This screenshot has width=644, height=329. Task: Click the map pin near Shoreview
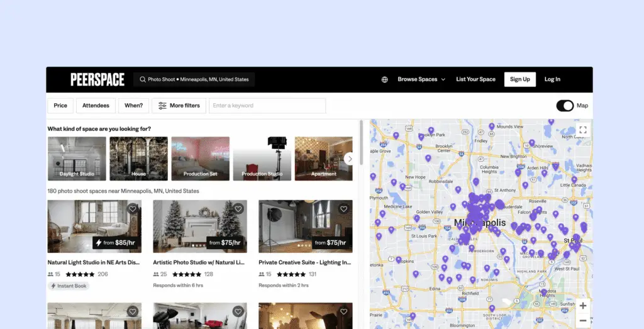click(x=532, y=143)
